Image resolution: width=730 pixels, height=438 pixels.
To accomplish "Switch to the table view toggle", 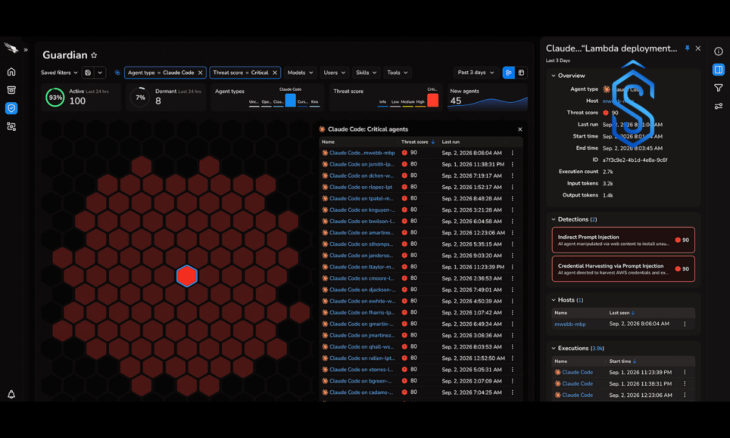I will pos(521,73).
